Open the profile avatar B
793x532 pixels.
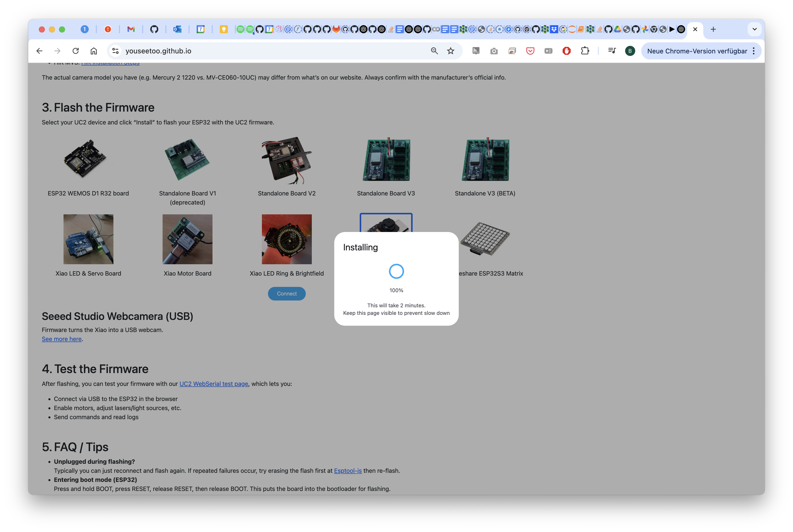tap(630, 51)
